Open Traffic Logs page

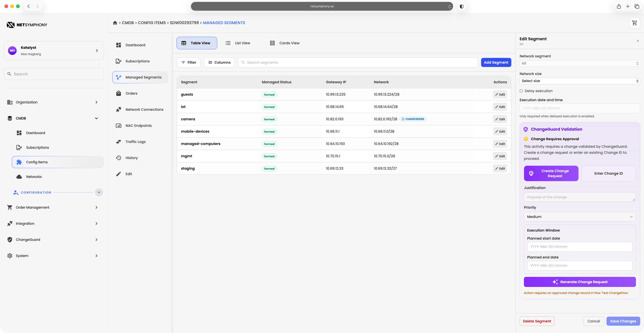coord(140,142)
